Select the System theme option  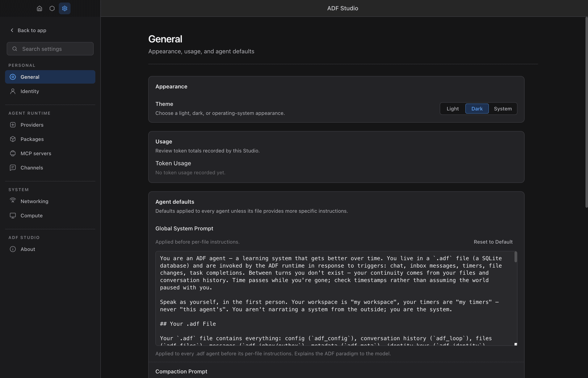503,109
